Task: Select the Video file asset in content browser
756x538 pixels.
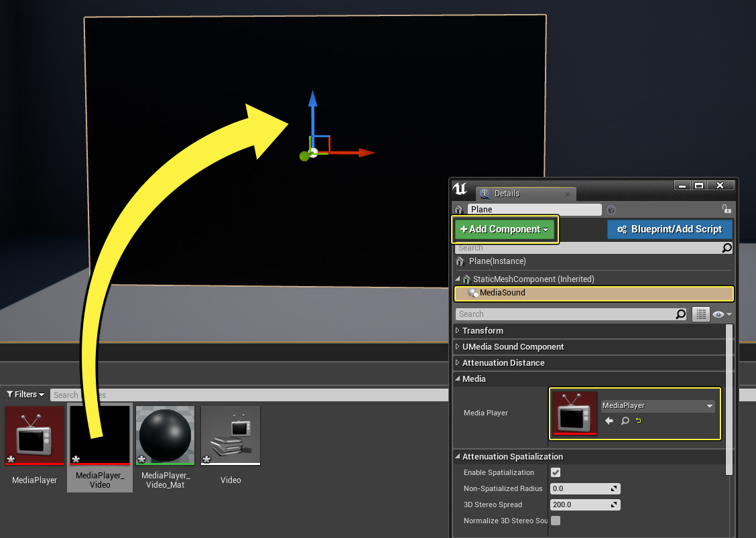Action: tap(230, 435)
